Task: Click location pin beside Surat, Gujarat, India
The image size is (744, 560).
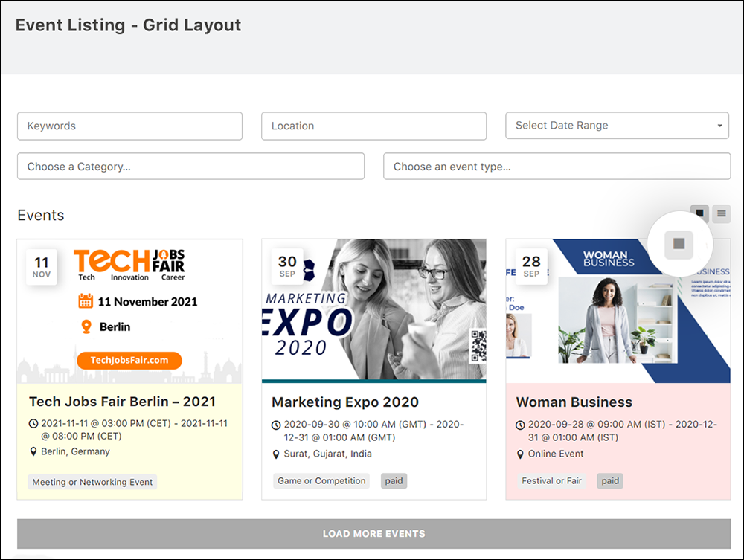Action: [276, 454]
